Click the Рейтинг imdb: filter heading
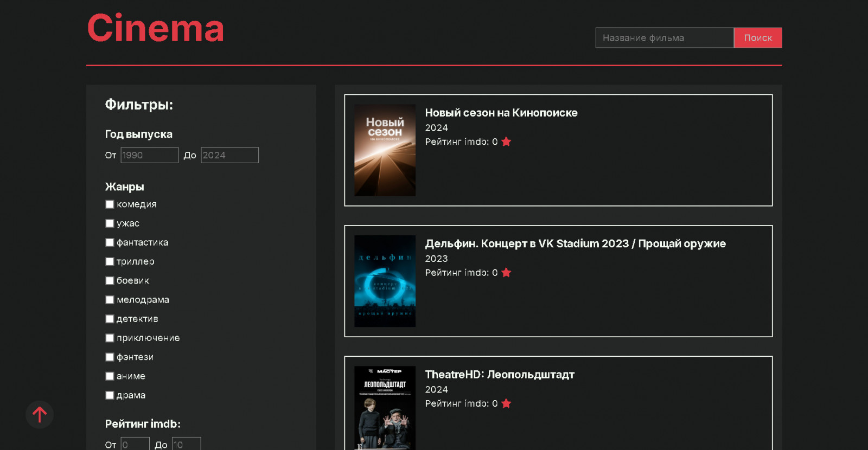Viewport: 868px width, 450px height. pyautogui.click(x=143, y=424)
